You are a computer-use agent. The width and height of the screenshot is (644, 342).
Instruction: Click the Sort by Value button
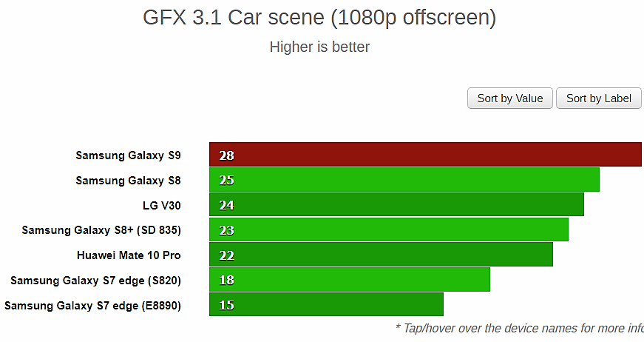(x=510, y=98)
